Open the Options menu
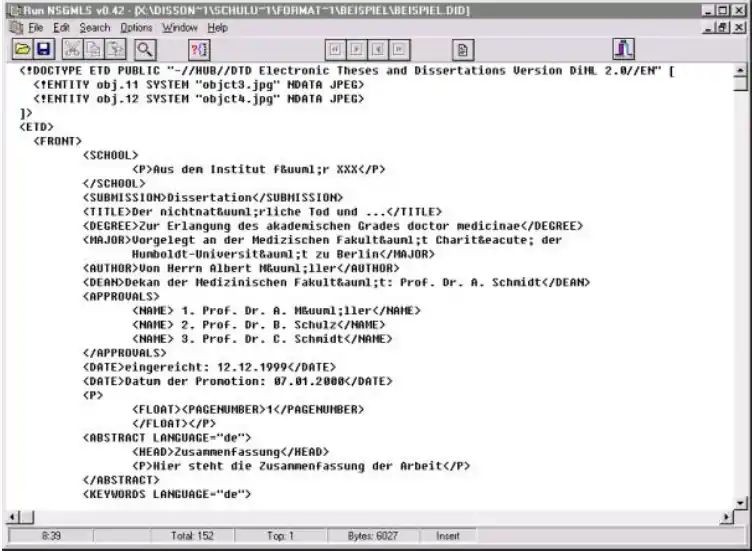752x552 pixels. 137,28
